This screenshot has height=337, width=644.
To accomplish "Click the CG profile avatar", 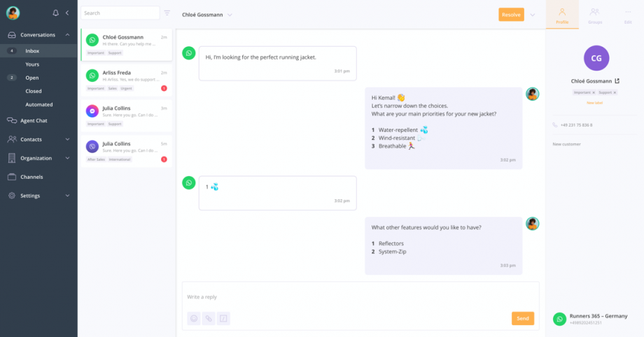I will click(x=596, y=58).
